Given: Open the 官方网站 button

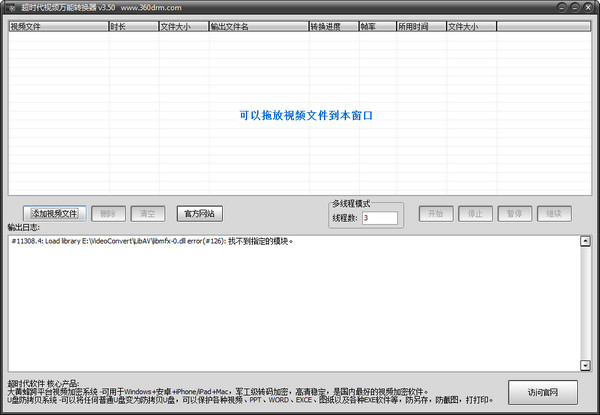Looking at the screenshot, I should [200, 213].
